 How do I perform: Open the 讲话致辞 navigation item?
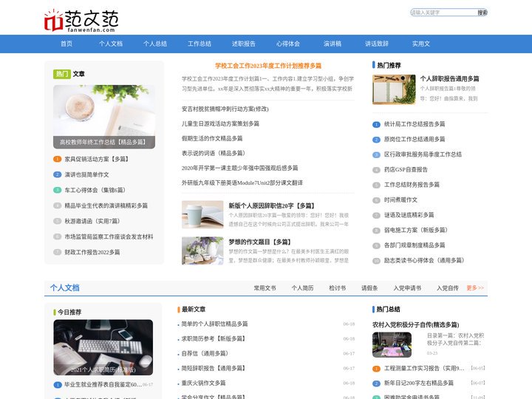pos(377,44)
